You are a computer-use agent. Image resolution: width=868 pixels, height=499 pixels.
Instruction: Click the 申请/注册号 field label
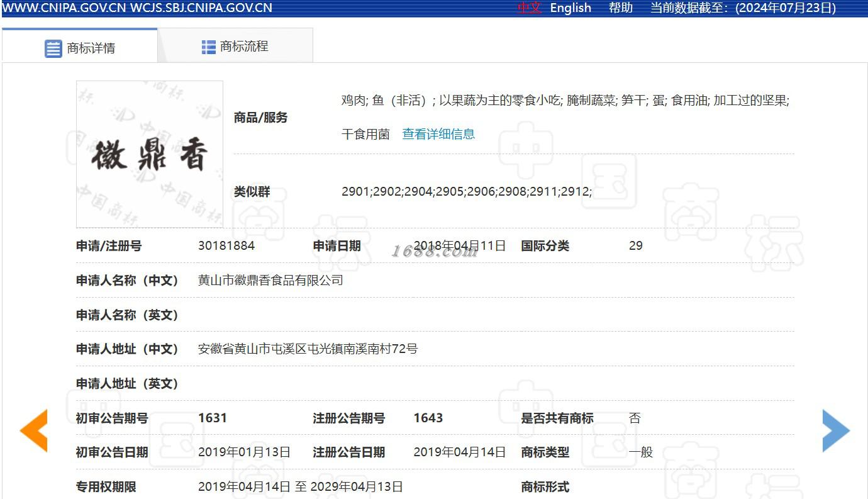(109, 245)
